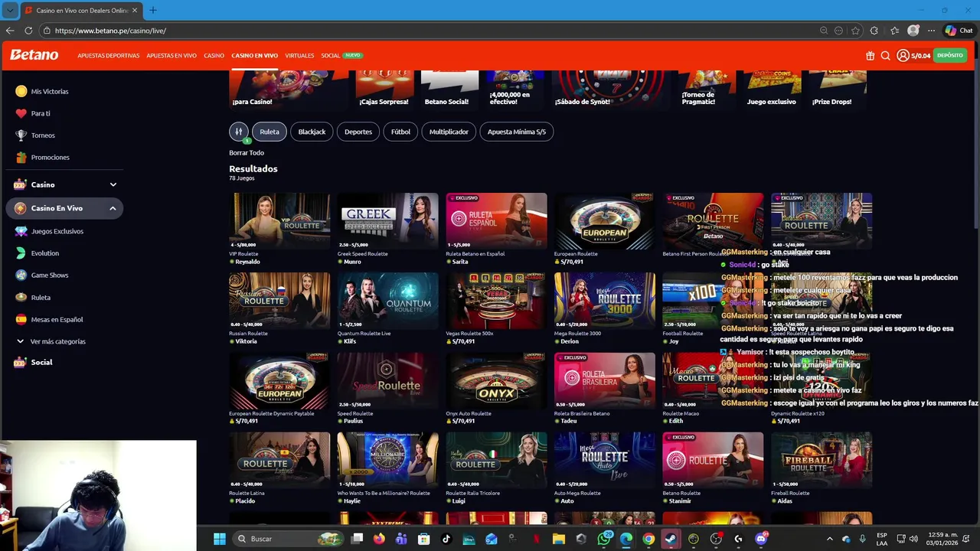Toggle the Ruleta filter chip

[269, 132]
